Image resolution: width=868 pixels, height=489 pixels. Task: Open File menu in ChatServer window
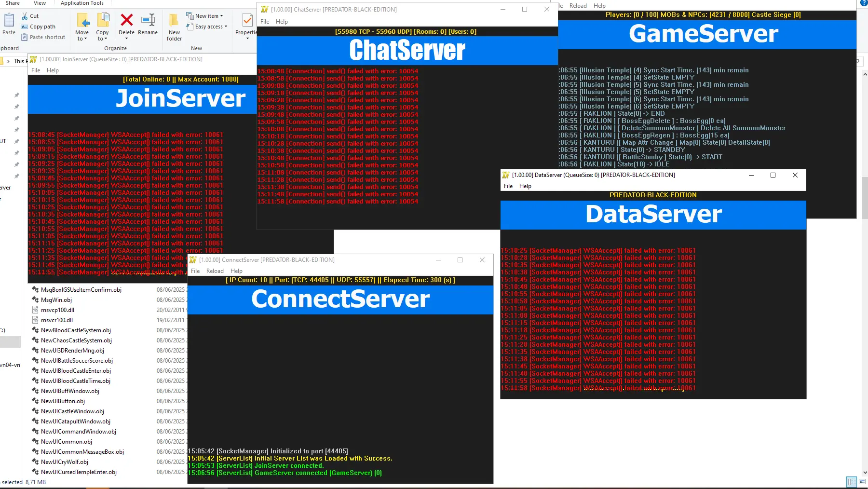pos(265,22)
